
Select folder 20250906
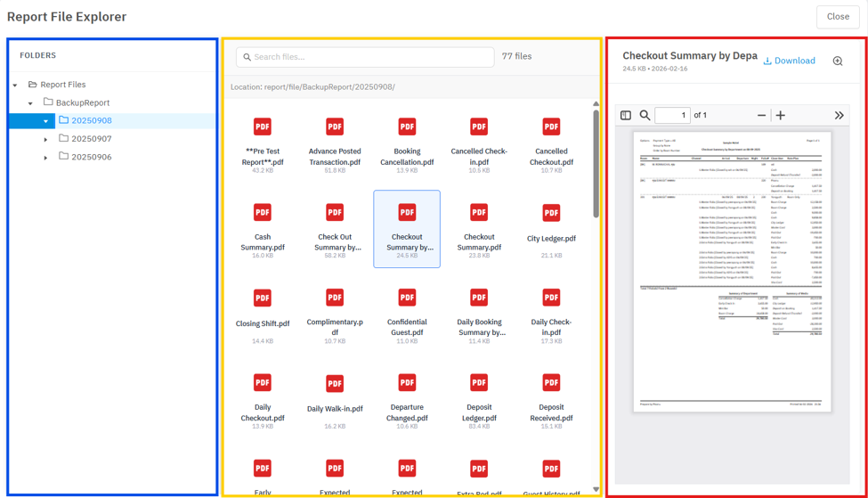point(85,158)
